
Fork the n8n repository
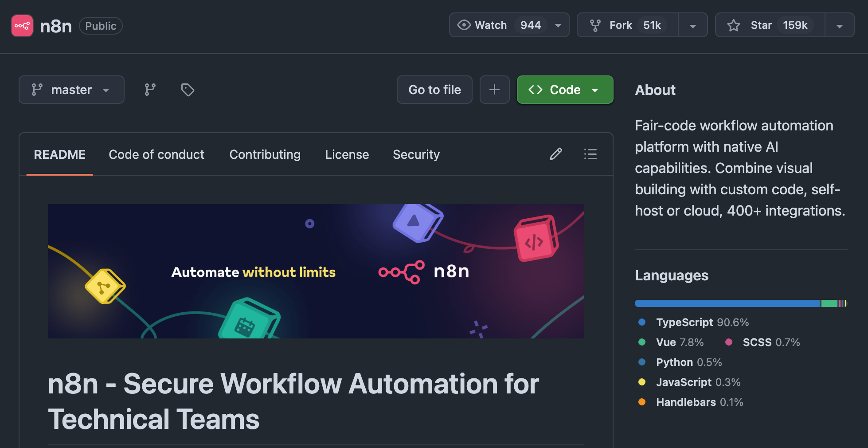[628, 25]
